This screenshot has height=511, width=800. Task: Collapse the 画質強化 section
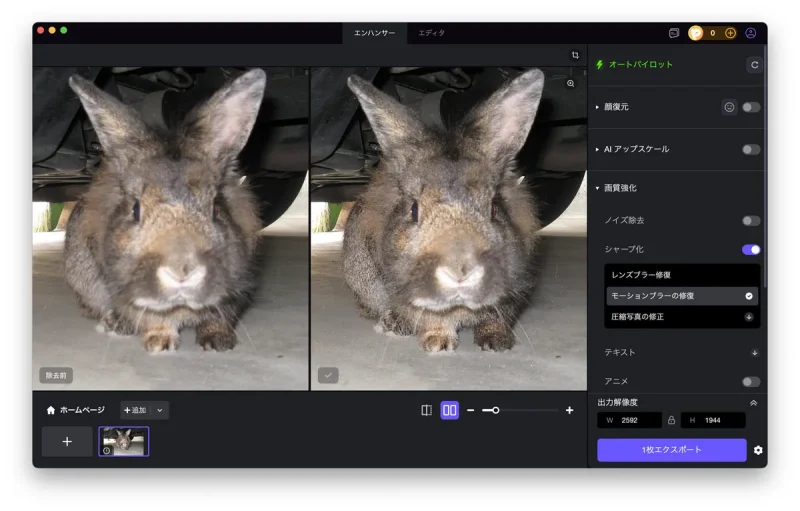598,188
